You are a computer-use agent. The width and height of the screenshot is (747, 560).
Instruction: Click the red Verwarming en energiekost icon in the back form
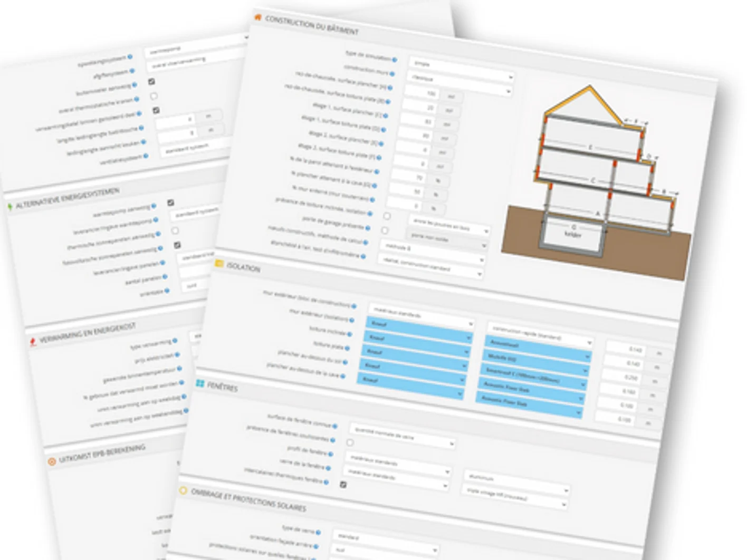(33, 342)
